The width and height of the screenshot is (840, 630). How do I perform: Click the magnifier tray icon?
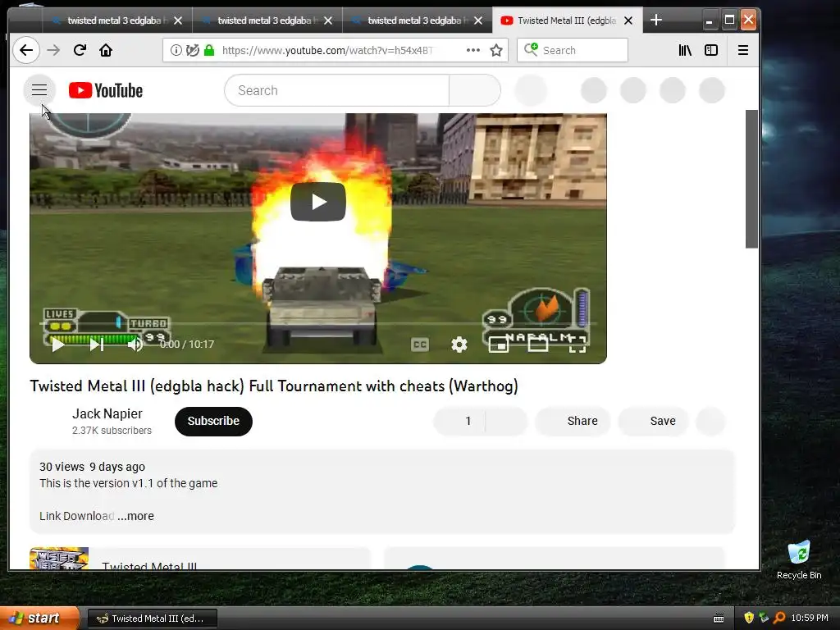point(779,618)
